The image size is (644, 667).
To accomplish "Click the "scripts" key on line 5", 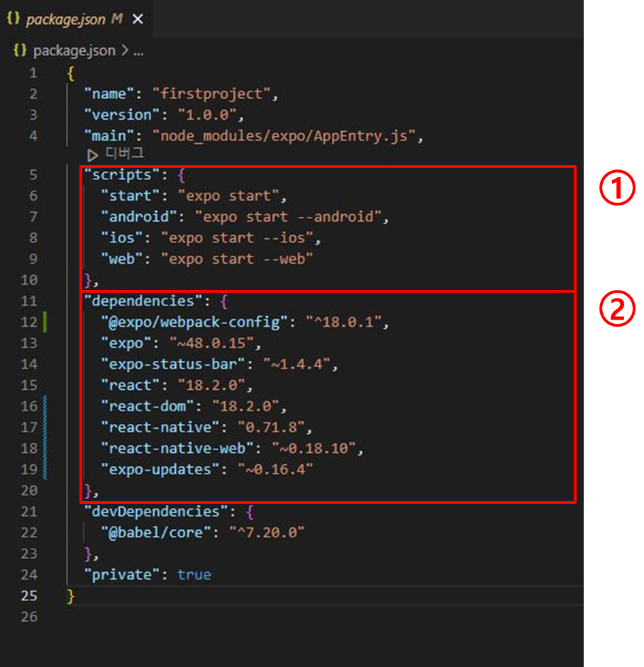I will (122, 175).
